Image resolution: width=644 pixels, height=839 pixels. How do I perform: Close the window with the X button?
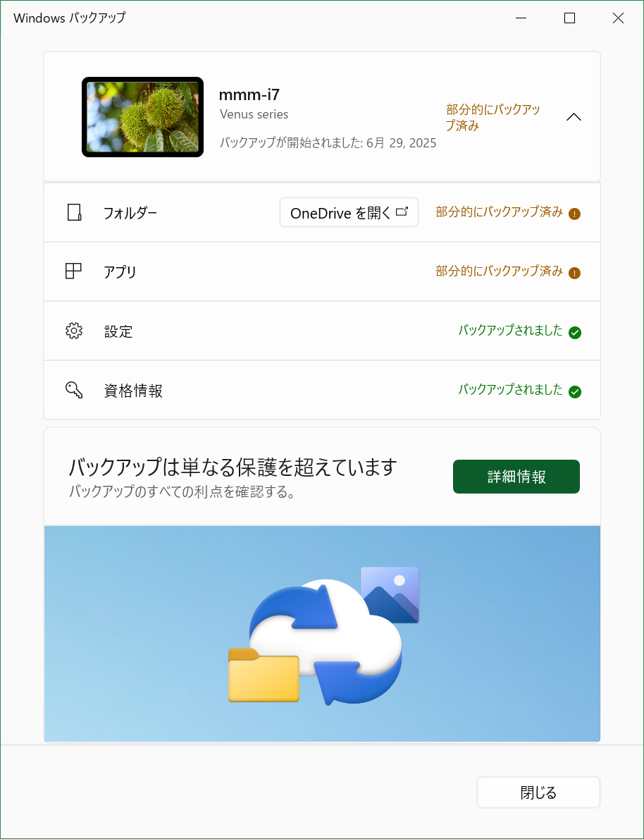click(x=619, y=18)
